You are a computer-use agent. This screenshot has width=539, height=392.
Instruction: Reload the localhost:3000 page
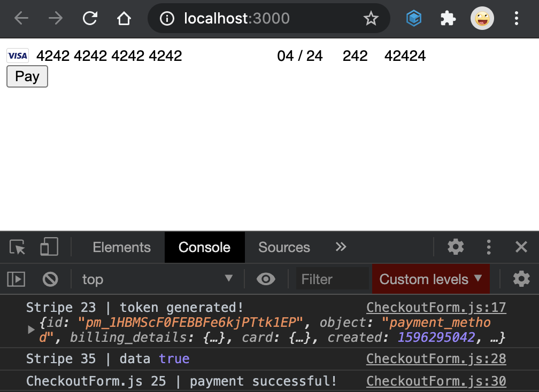pyautogui.click(x=89, y=18)
